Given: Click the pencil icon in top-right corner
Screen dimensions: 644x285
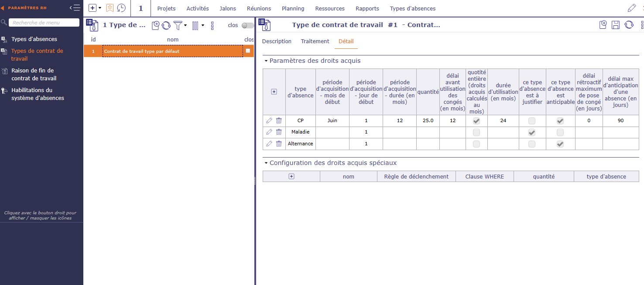Looking at the screenshot, I should 631,8.
